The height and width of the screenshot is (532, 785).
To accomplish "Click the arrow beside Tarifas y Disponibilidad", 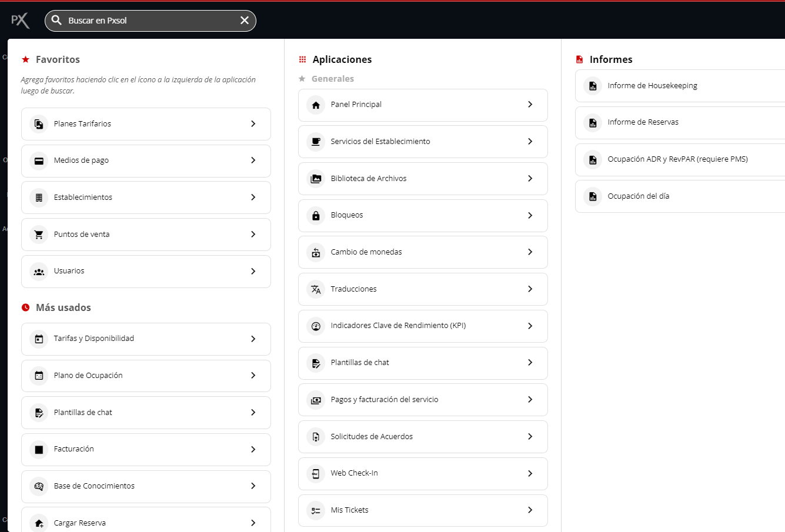I will pos(253,339).
